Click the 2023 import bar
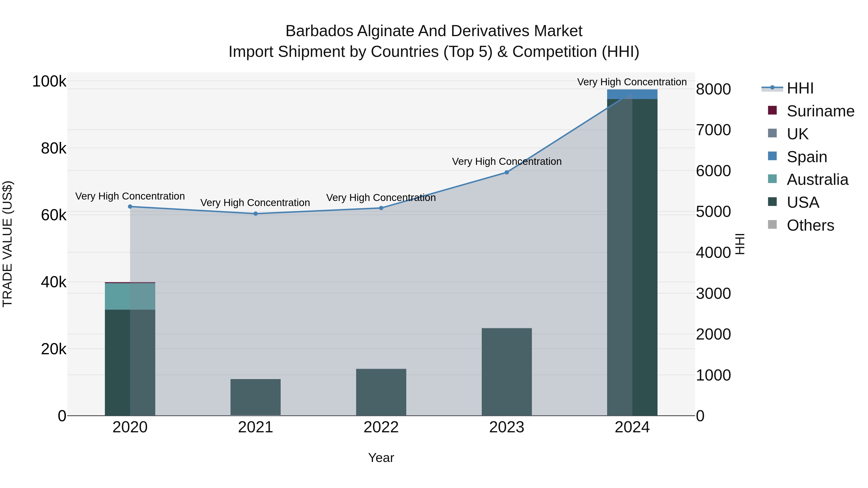Screen dimensions: 868x488 [x=506, y=372]
